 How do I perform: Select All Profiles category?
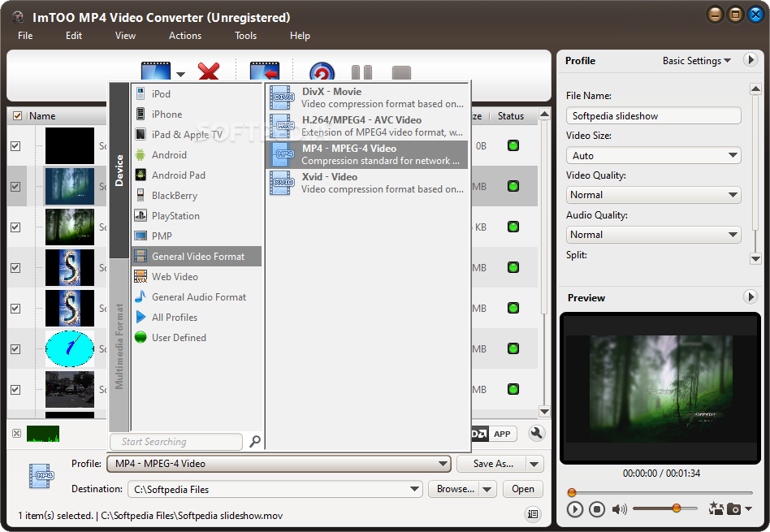[x=197, y=318]
